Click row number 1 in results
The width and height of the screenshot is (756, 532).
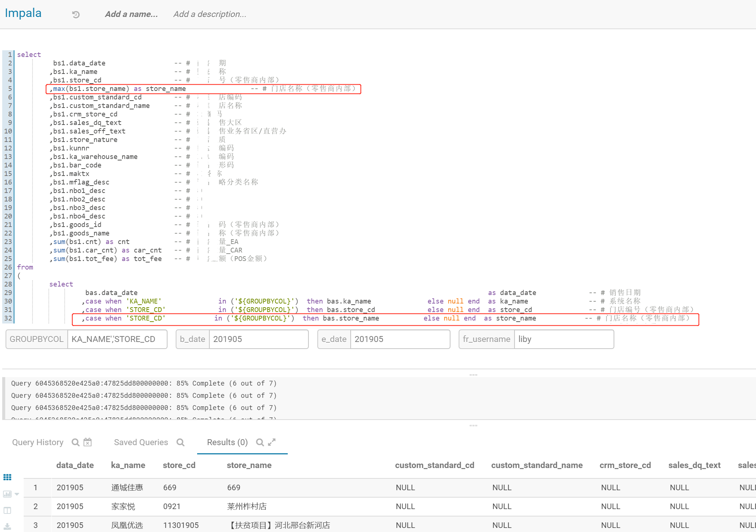click(36, 488)
